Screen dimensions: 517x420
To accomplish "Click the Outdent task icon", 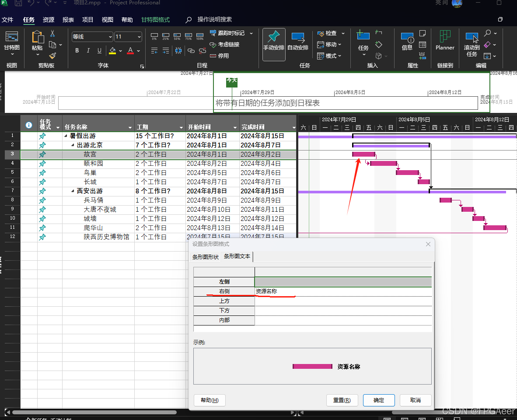I will point(154,50).
